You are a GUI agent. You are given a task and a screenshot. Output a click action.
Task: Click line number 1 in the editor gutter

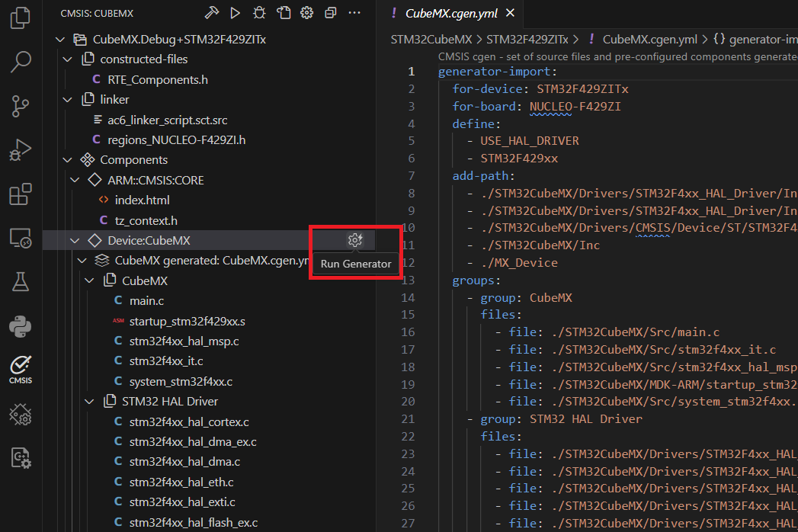[411, 72]
